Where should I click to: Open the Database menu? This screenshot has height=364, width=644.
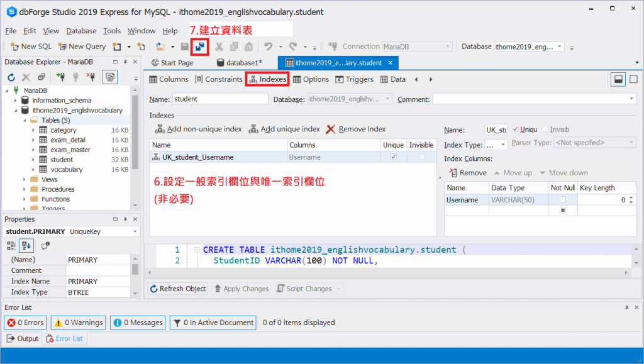tap(81, 31)
